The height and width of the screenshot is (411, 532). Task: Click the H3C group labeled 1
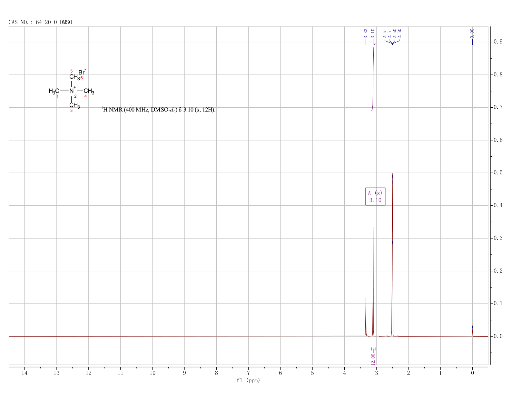[x=54, y=91]
